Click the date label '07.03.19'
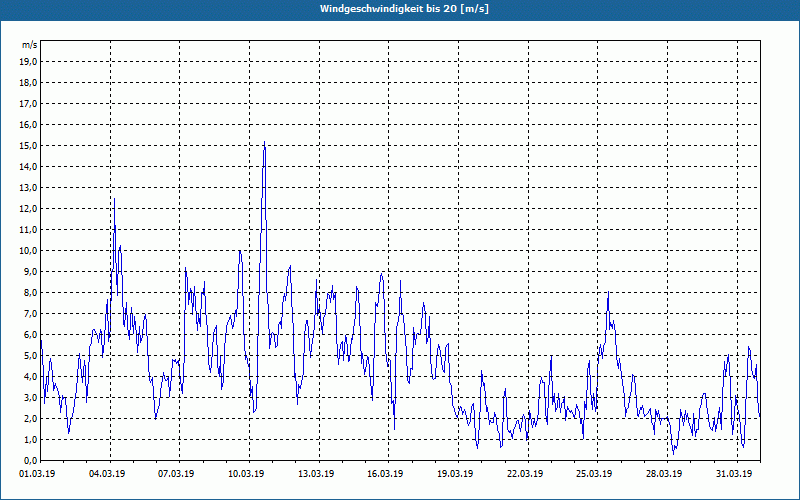The image size is (800, 500). pos(177,474)
